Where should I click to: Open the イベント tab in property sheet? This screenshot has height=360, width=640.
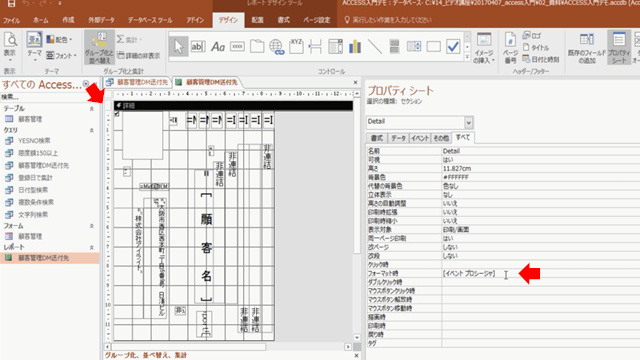[x=420, y=138]
